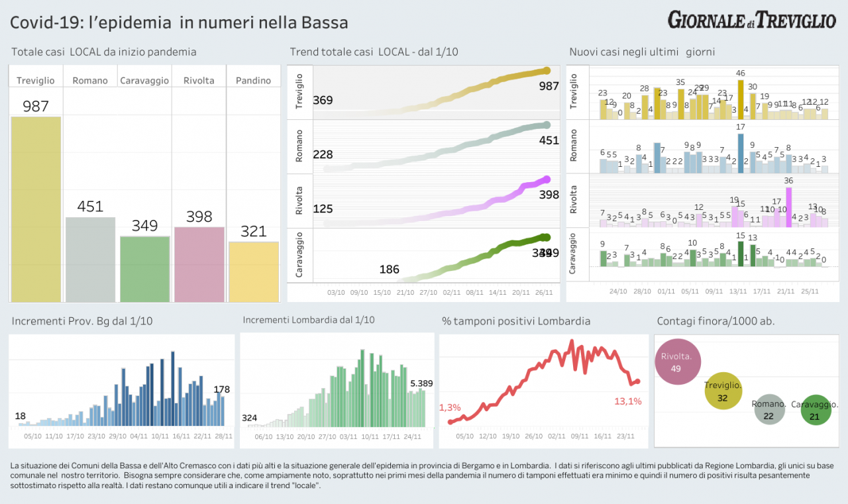Select the pink Rivolta 398 bar
This screenshot has width=848, height=504.
(199, 264)
